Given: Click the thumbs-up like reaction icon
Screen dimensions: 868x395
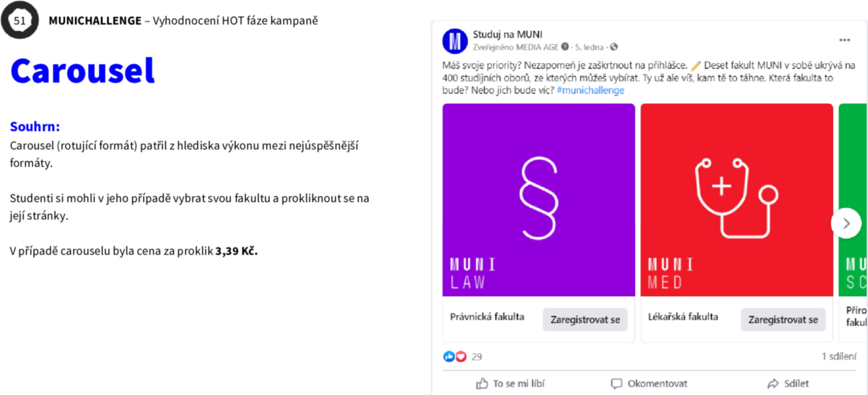Looking at the screenshot, I should tap(448, 357).
